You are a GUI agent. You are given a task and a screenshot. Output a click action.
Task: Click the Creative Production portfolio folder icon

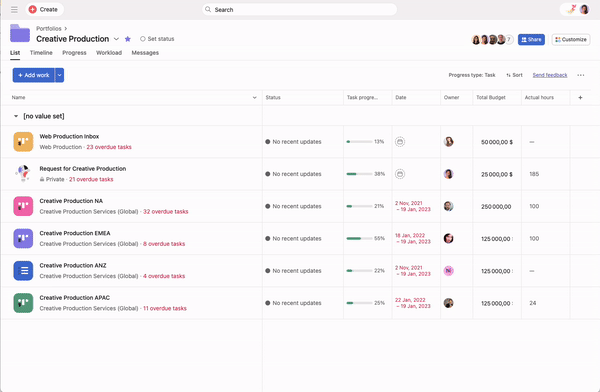[20, 33]
